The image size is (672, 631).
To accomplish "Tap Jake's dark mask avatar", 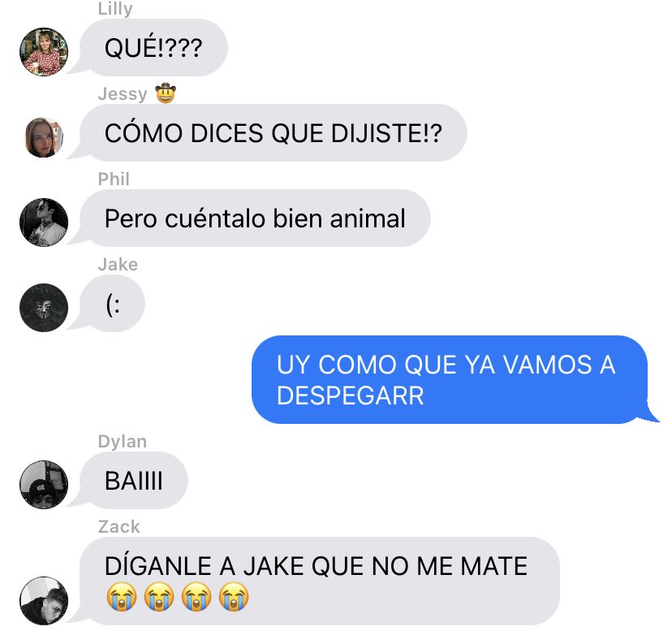I will [x=44, y=308].
